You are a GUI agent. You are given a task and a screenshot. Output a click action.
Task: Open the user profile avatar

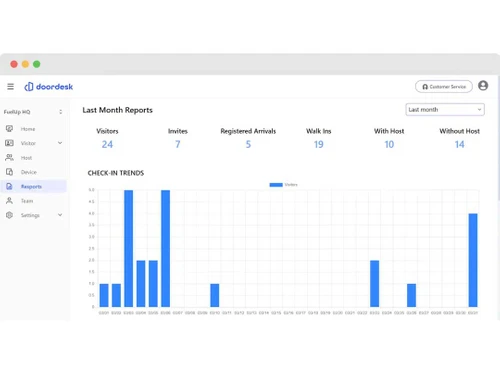click(483, 86)
